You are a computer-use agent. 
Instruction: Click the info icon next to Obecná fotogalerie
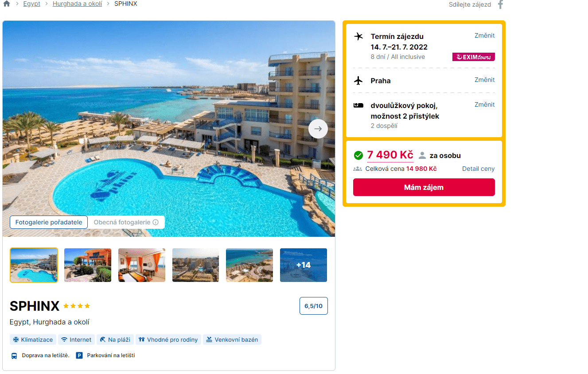pyautogui.click(x=156, y=222)
